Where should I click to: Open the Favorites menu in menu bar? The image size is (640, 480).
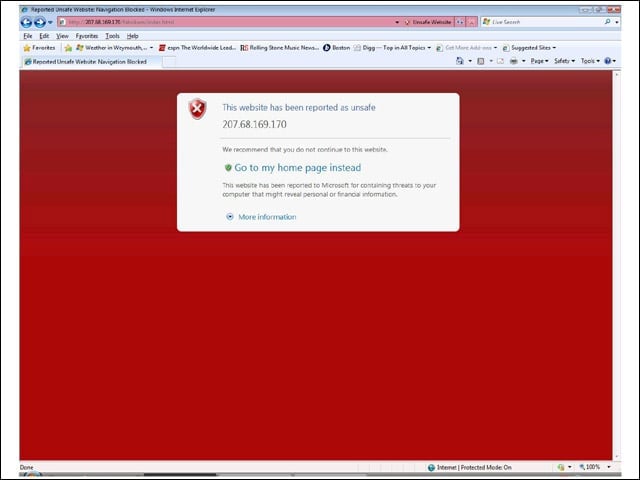pos(87,36)
